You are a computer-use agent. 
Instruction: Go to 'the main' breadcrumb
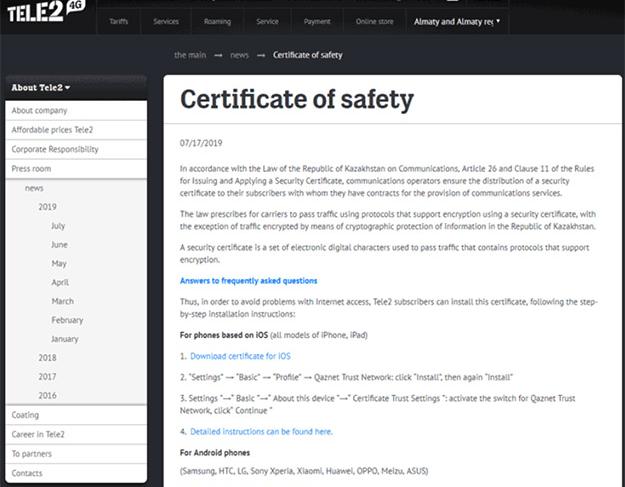pos(190,55)
